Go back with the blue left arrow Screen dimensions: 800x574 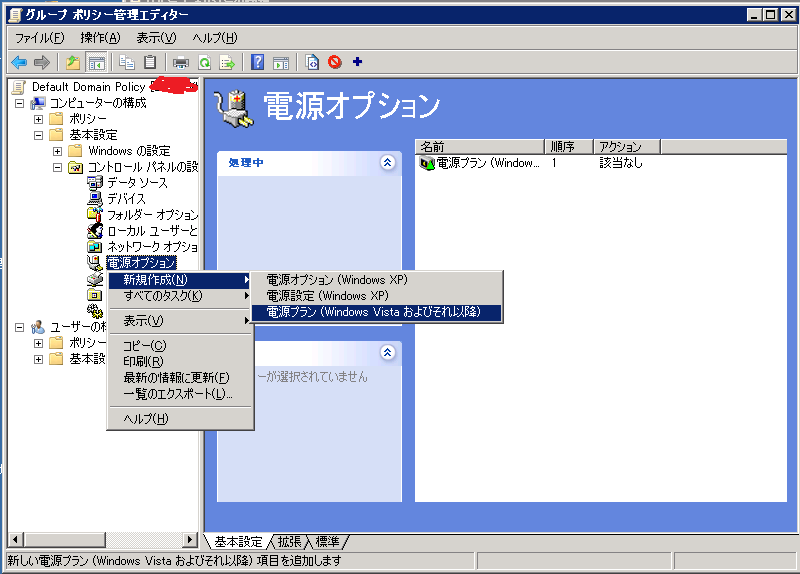point(19,62)
